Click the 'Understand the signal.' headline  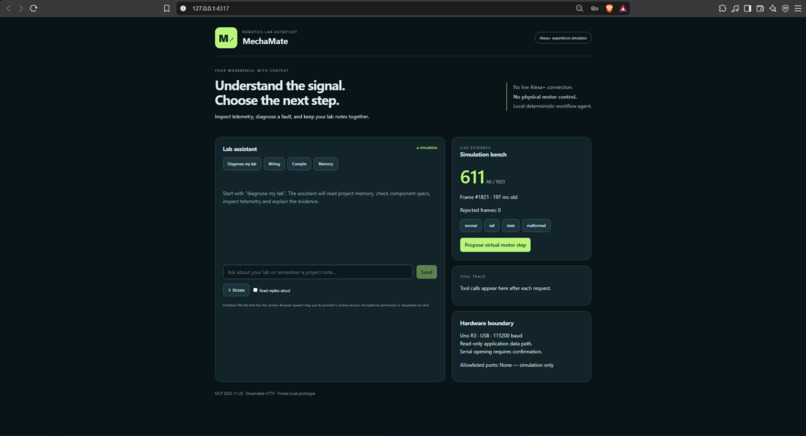[x=280, y=85]
